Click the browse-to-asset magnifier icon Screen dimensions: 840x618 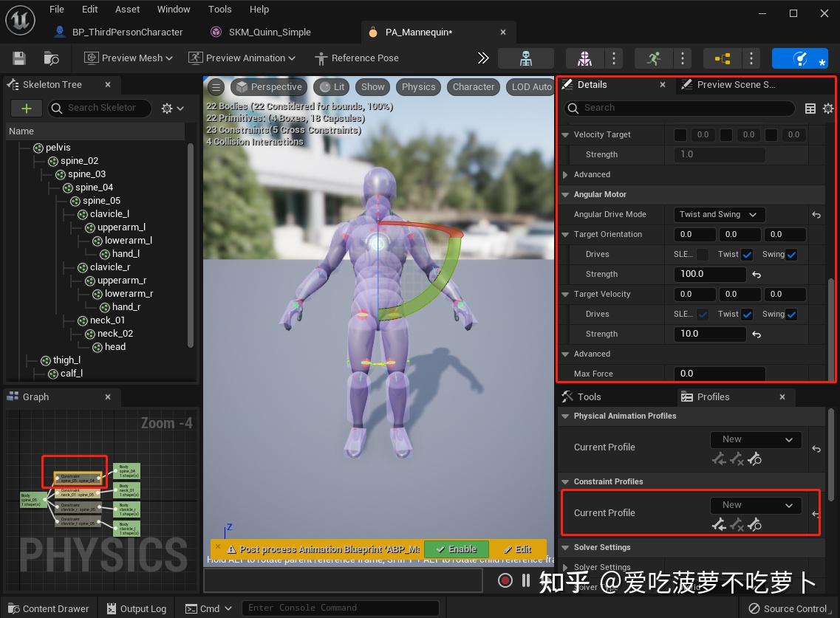49,58
